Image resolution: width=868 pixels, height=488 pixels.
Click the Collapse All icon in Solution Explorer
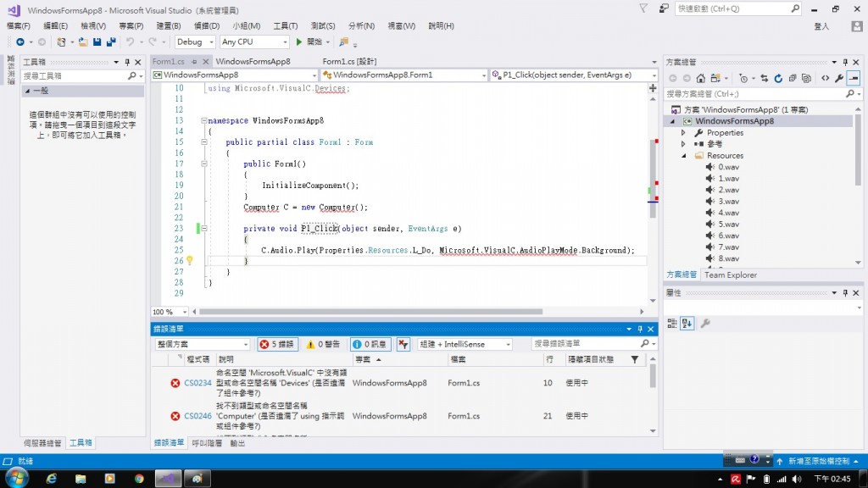point(793,79)
